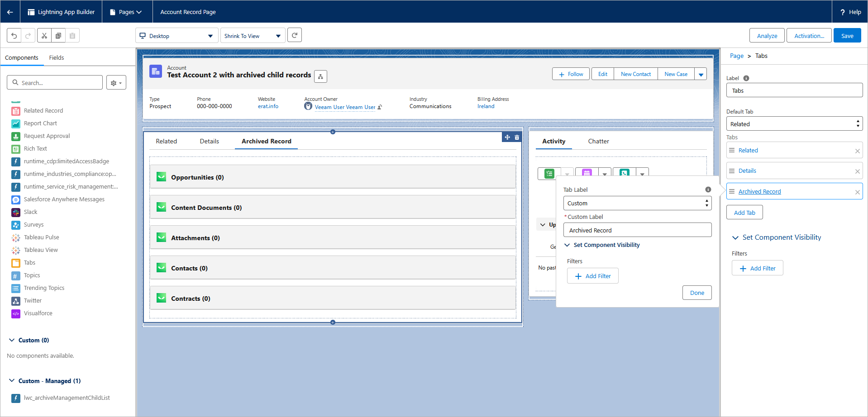
Task: Select the Report Chart component icon
Action: click(16, 123)
